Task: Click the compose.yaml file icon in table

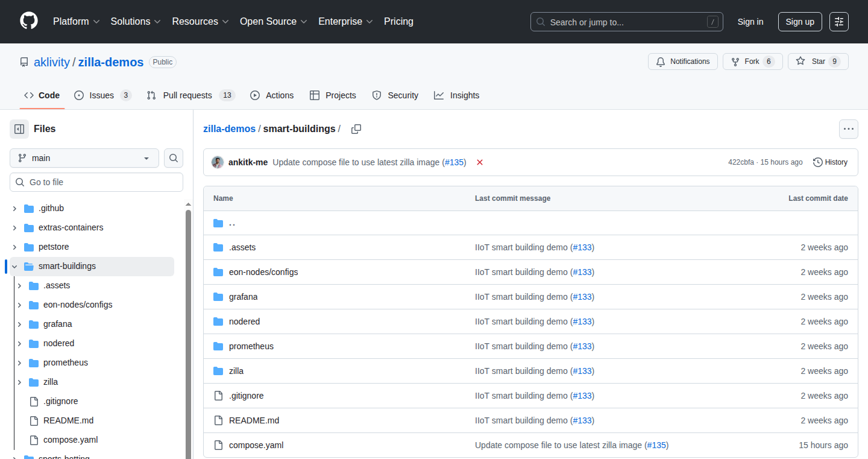Action: click(x=218, y=445)
